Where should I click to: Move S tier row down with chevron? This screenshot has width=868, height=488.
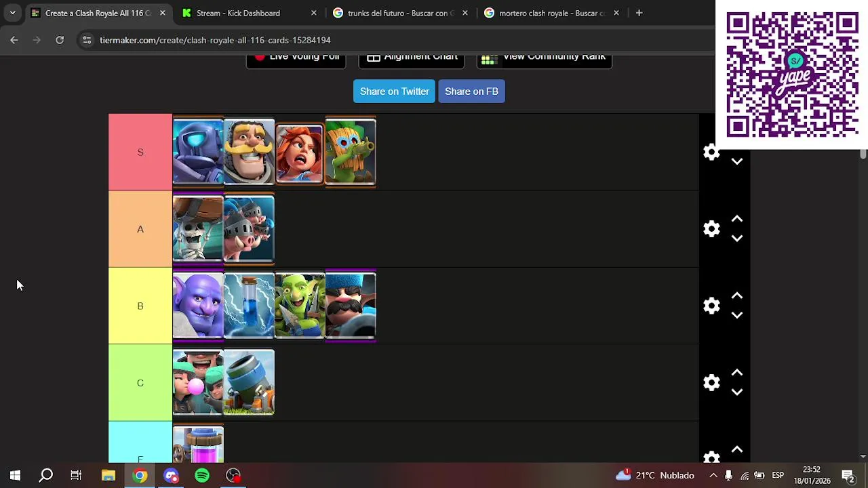coord(737,161)
